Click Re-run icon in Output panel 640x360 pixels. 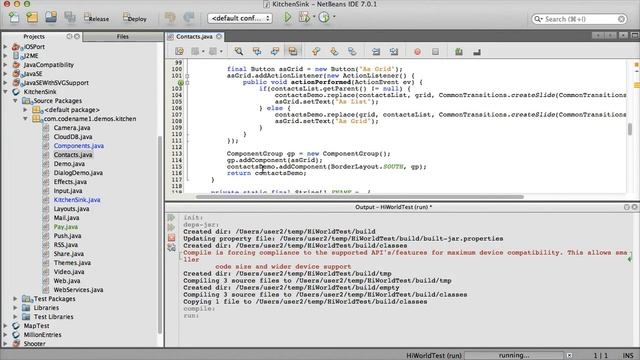pyautogui.click(x=171, y=218)
